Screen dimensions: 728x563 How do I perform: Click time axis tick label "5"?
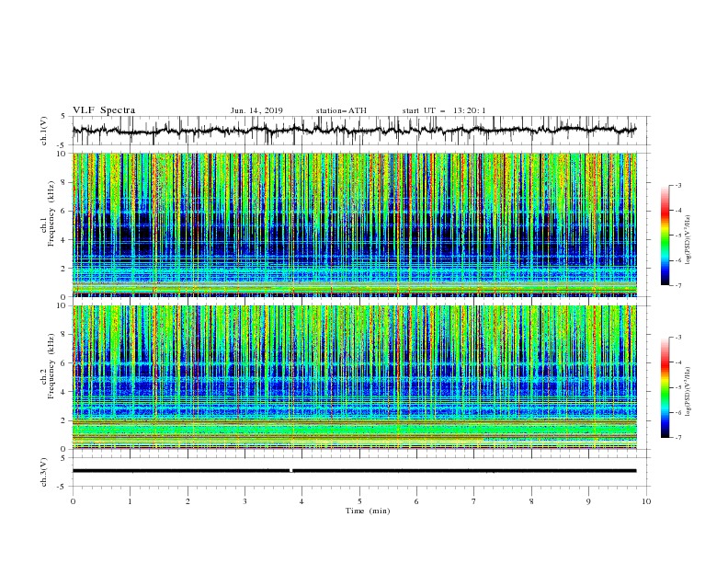pyautogui.click(x=359, y=501)
